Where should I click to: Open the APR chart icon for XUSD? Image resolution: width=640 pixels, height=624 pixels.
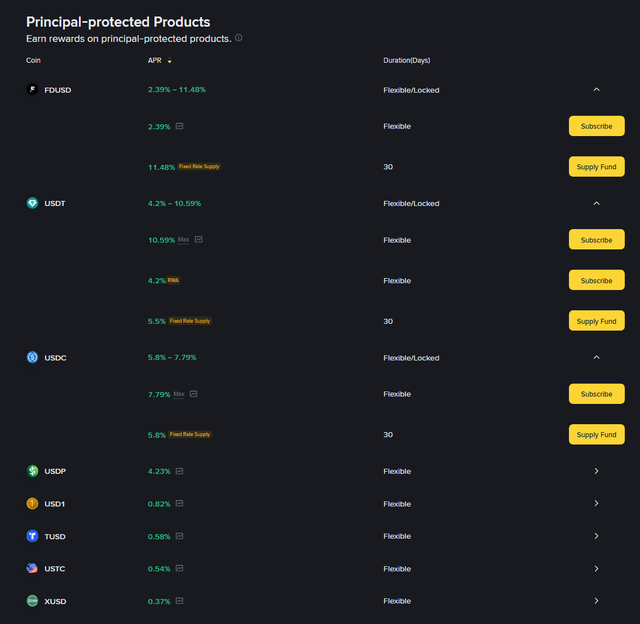(x=179, y=601)
